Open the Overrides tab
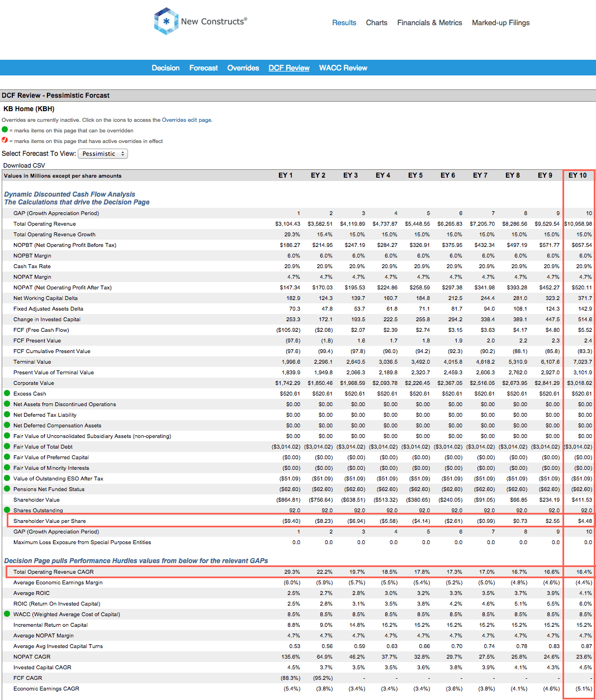Image resolution: width=596 pixels, height=700 pixels. 243,68
